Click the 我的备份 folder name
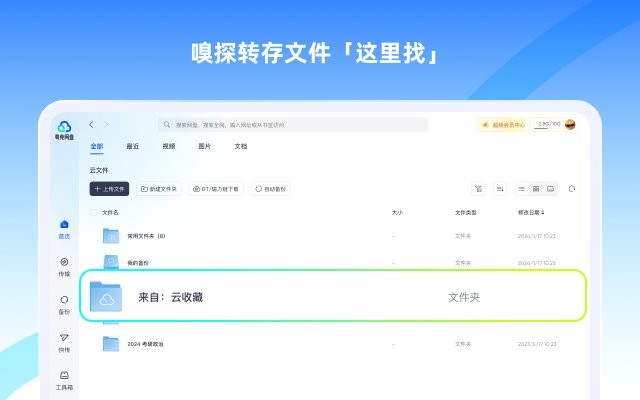The width and height of the screenshot is (640, 400). point(138,263)
